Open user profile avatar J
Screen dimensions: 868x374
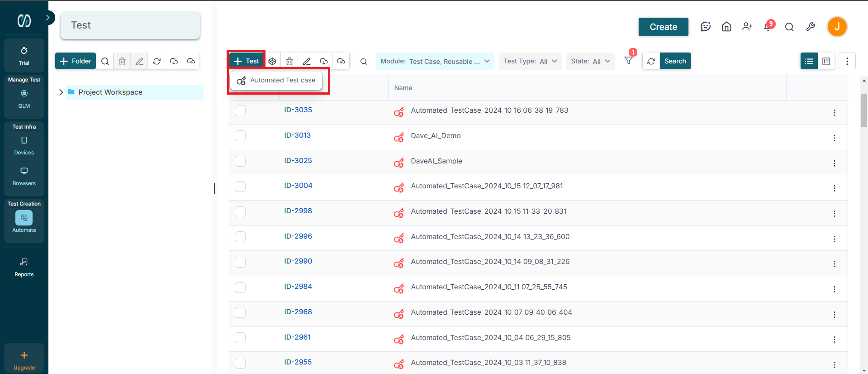(837, 27)
